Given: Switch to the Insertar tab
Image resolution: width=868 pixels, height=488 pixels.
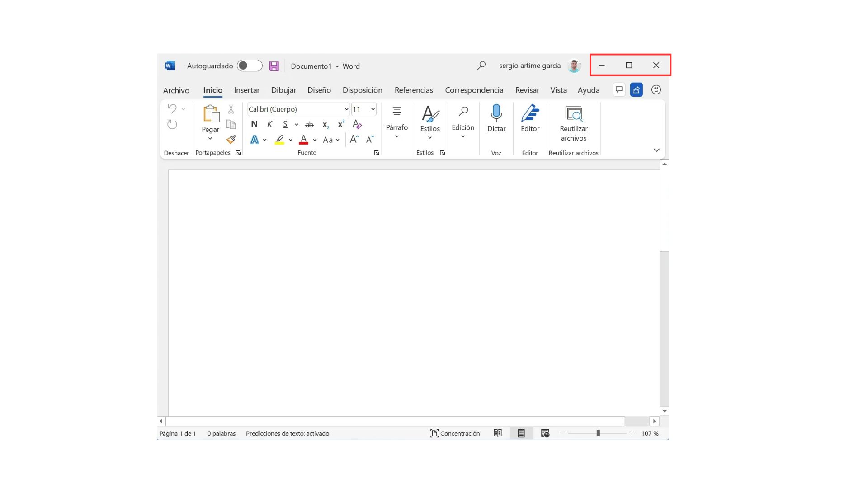Looking at the screenshot, I should click(x=246, y=90).
